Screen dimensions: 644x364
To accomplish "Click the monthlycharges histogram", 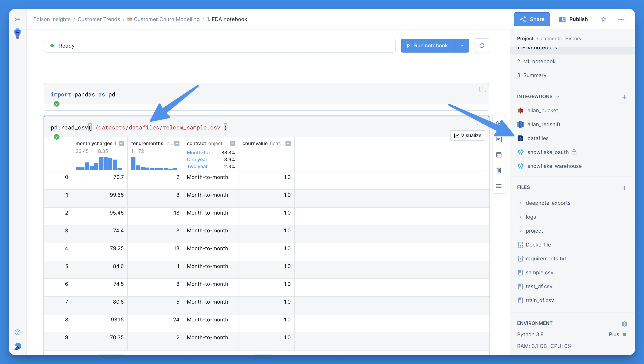I will pos(99,163).
